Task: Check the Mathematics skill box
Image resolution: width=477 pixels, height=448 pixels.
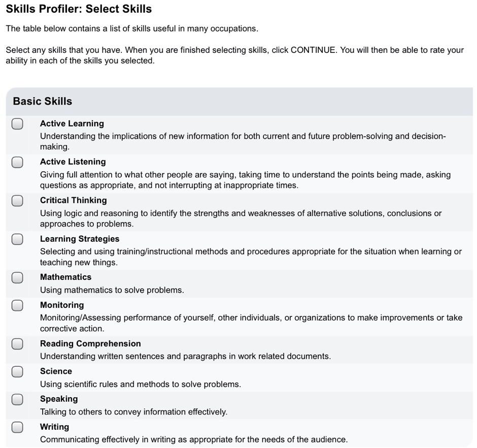Action: 17,278
